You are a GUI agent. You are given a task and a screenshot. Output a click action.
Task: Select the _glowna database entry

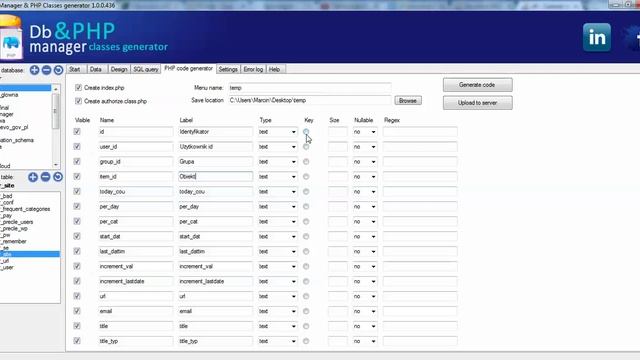point(10,95)
